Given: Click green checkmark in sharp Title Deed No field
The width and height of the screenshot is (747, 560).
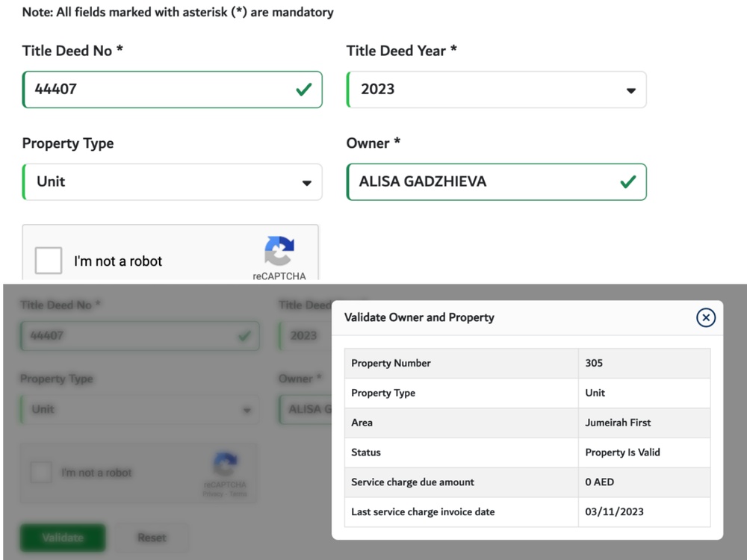Looking at the screenshot, I should pos(303,90).
